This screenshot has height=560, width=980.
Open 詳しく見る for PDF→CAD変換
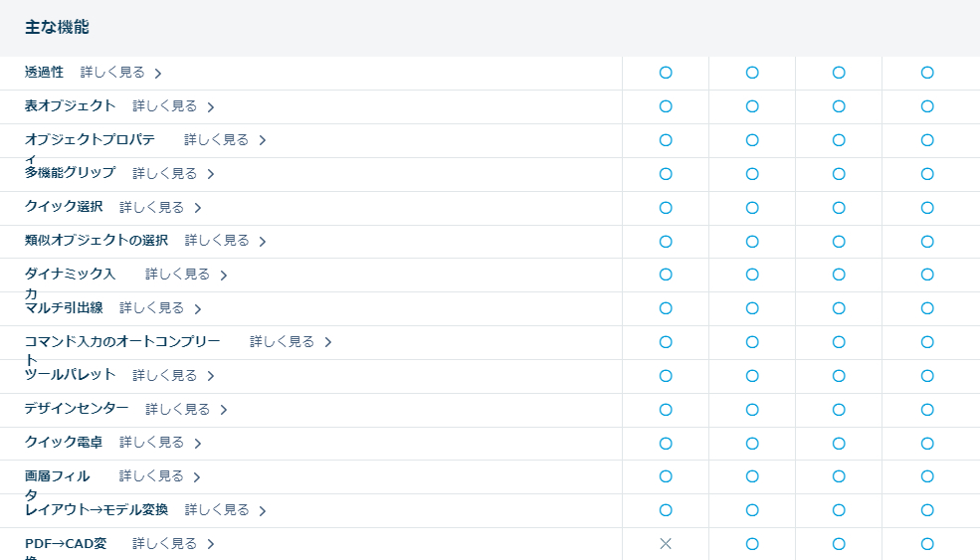(164, 544)
